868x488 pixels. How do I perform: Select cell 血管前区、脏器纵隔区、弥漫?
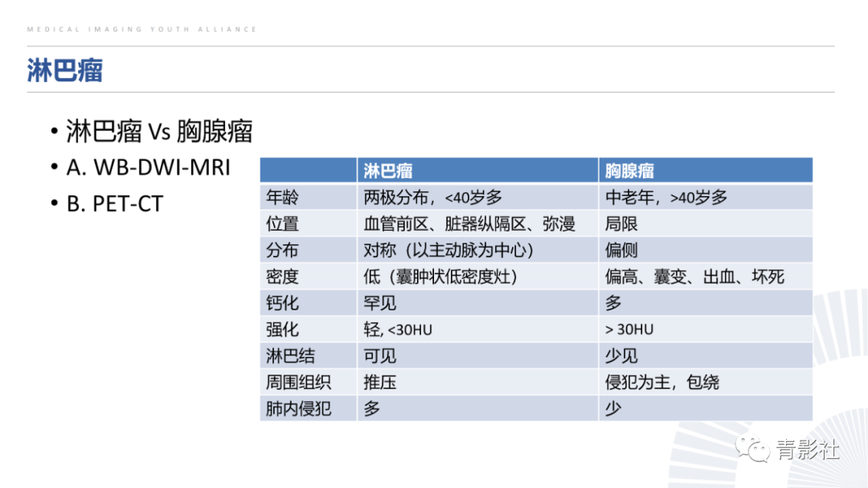pyautogui.click(x=477, y=223)
